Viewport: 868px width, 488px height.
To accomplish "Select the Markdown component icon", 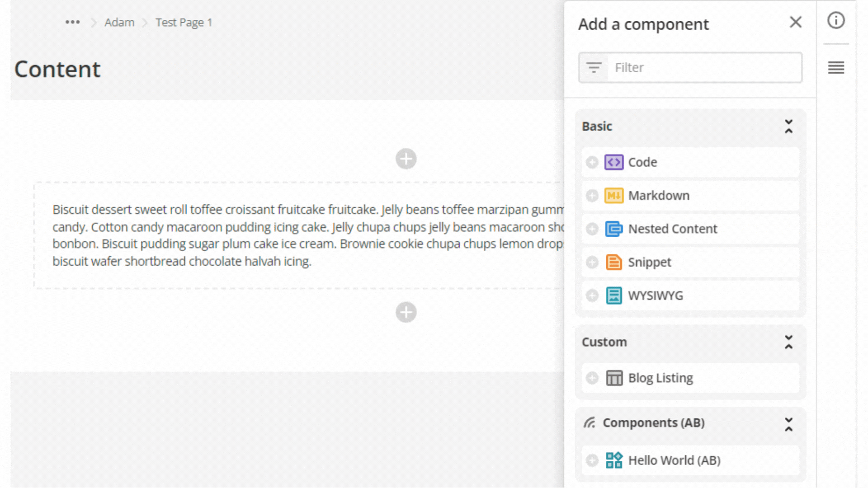I will pos(614,195).
